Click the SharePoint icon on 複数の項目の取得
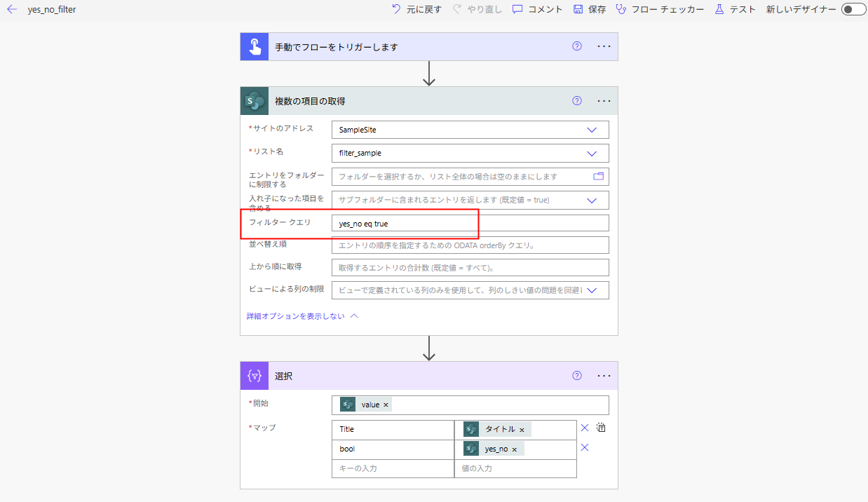This screenshot has width=868, height=502. pos(254,100)
